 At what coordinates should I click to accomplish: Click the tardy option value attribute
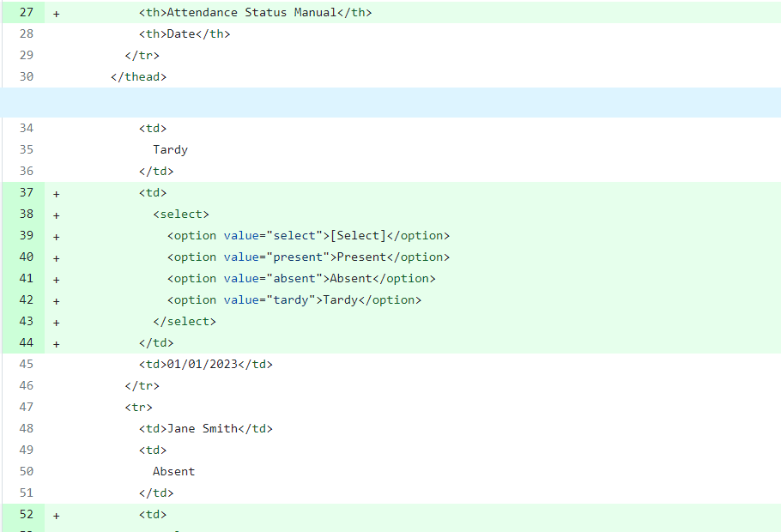(269, 299)
